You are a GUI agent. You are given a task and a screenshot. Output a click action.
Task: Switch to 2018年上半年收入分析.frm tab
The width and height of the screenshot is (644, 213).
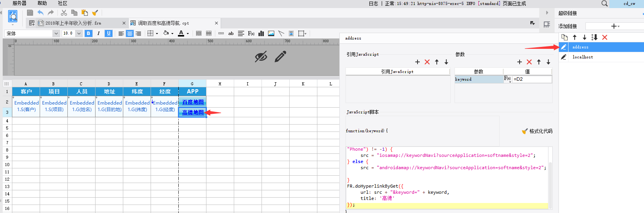73,23
